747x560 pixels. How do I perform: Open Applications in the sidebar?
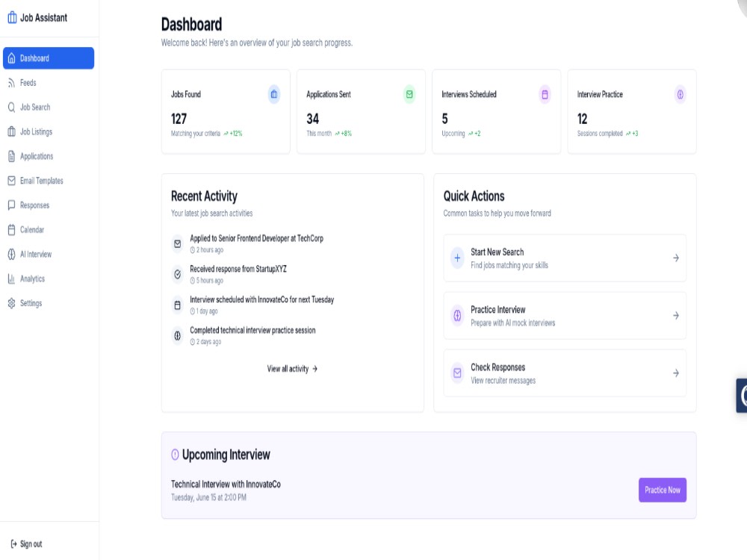point(37,156)
